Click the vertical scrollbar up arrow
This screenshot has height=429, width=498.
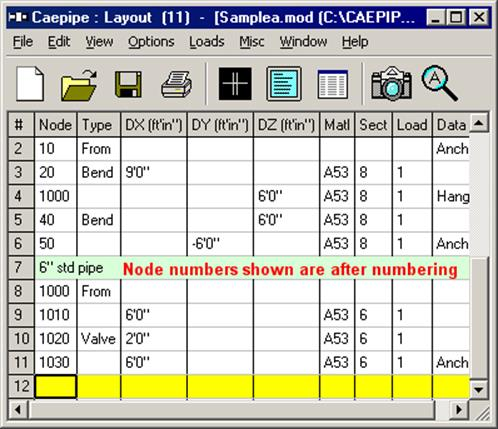coord(479,123)
